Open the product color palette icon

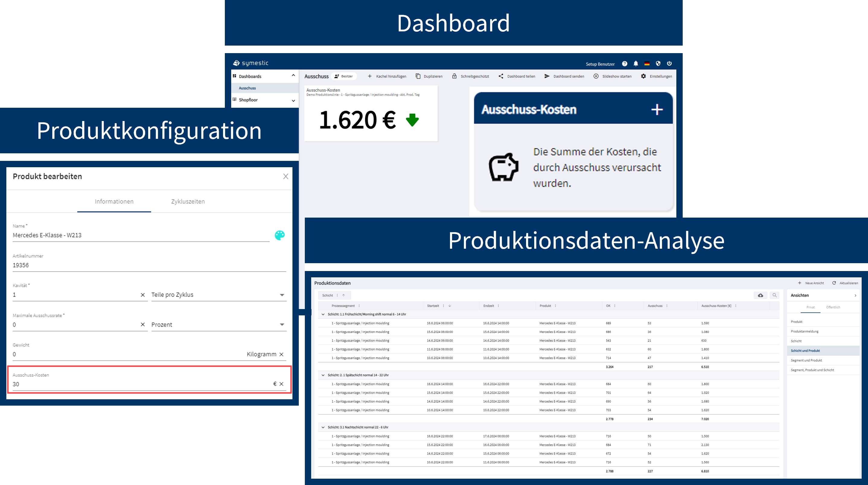pyautogui.click(x=279, y=235)
